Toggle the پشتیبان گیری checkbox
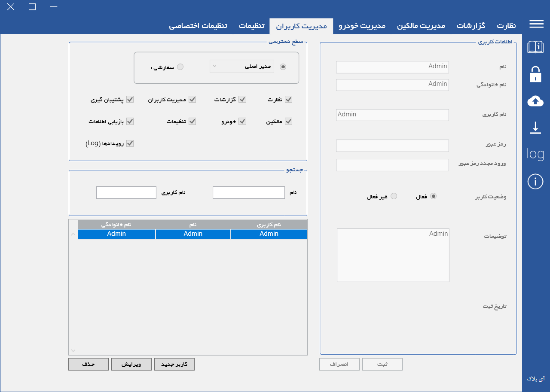 [x=130, y=99]
